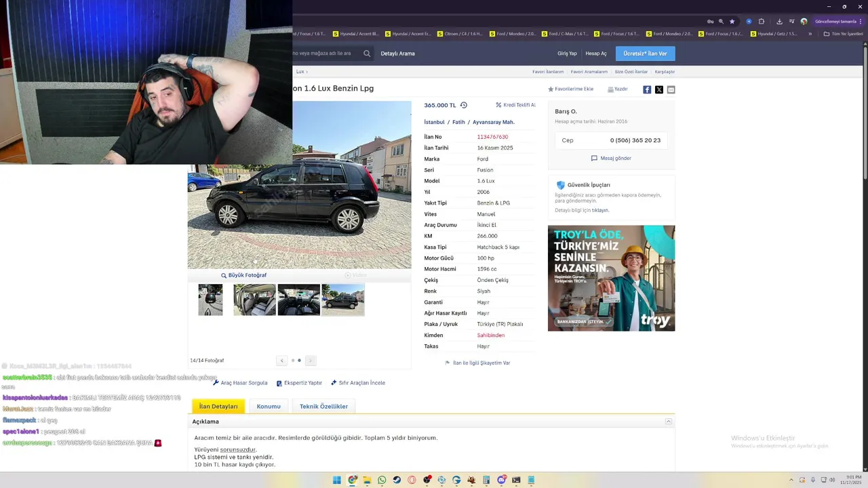Open Karşılaştır compare link
The width and height of the screenshot is (868, 488).
pyautogui.click(x=665, y=71)
